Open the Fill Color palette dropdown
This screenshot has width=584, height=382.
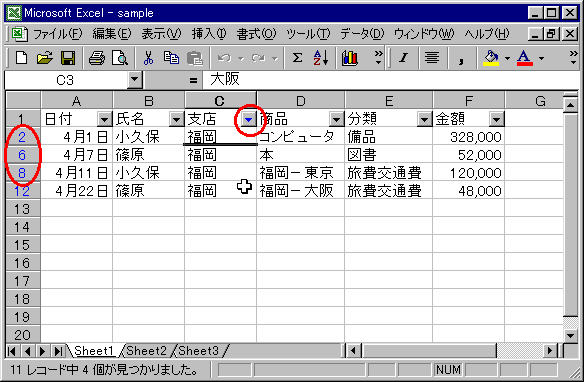click(507, 58)
